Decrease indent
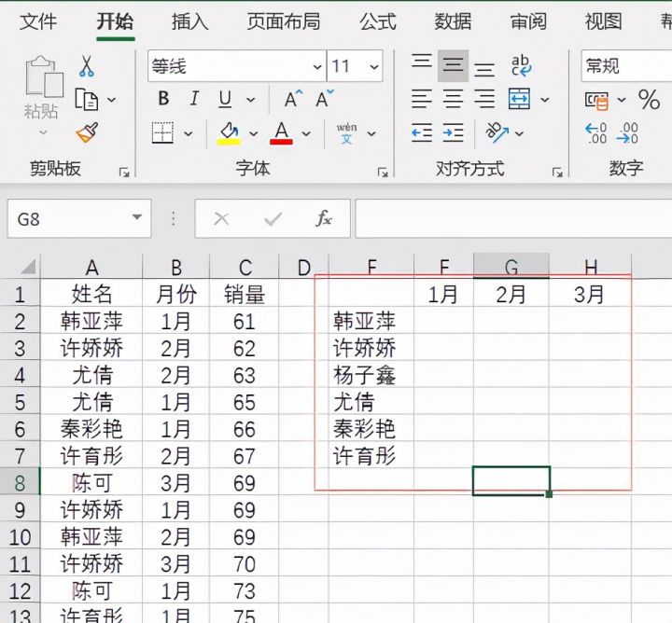Viewport: 672px width, 623px height. pyautogui.click(x=422, y=132)
